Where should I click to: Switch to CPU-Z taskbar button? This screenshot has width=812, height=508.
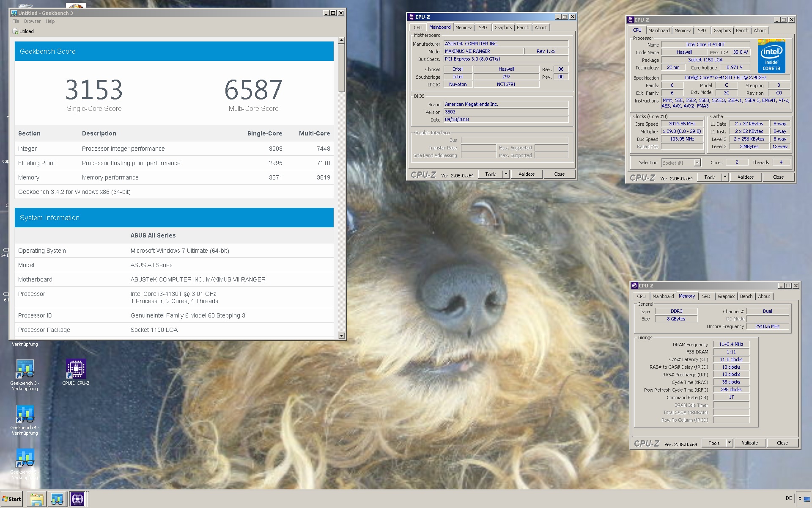click(x=77, y=499)
